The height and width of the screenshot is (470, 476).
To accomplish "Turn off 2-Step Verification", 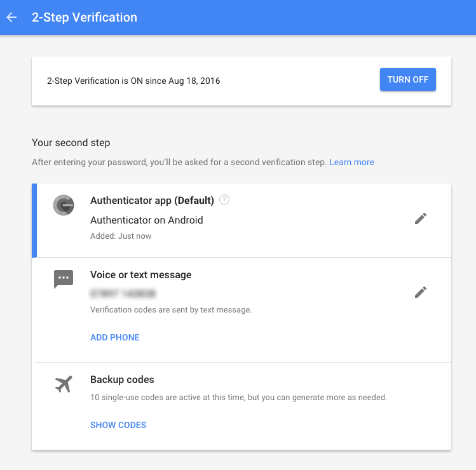I will coord(408,79).
